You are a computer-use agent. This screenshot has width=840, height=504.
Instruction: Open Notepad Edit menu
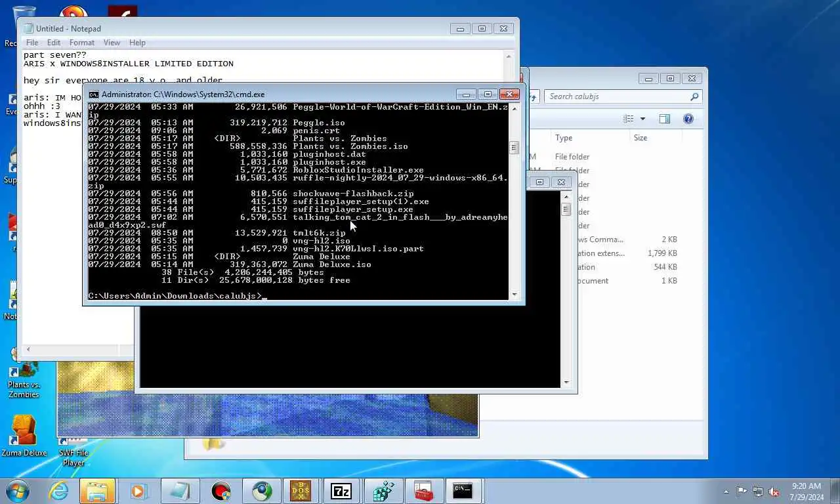tap(54, 43)
